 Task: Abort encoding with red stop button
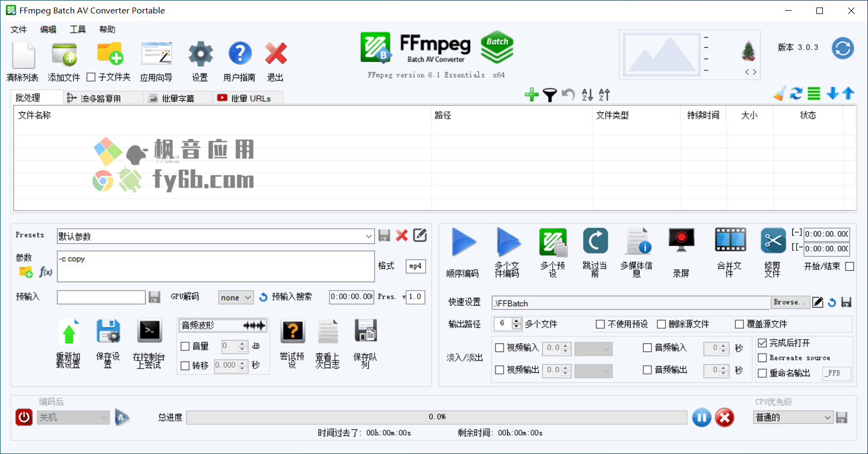point(724,417)
